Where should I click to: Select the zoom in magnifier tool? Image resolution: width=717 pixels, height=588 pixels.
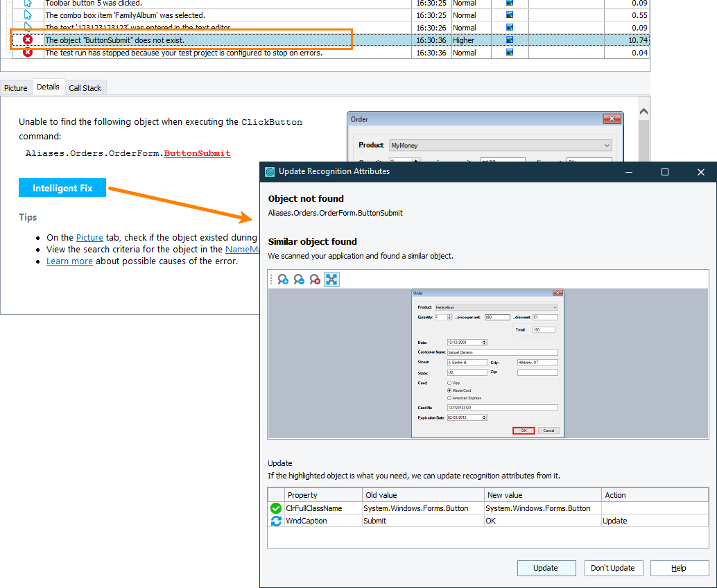[282, 279]
